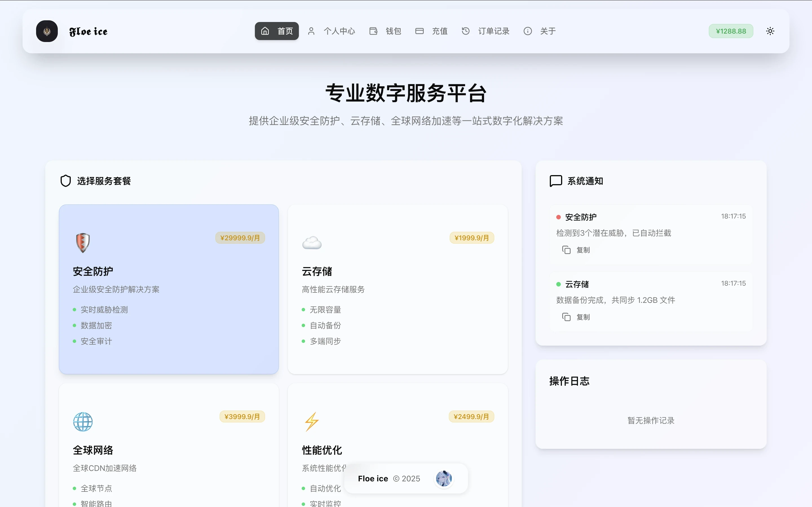This screenshot has height=507, width=812.
Task: Open the 首页 home tab
Action: (x=277, y=31)
